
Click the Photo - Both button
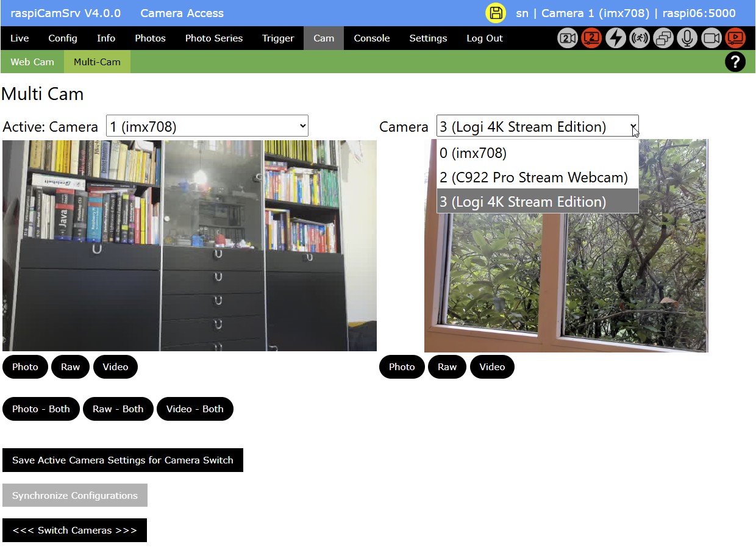click(x=41, y=409)
